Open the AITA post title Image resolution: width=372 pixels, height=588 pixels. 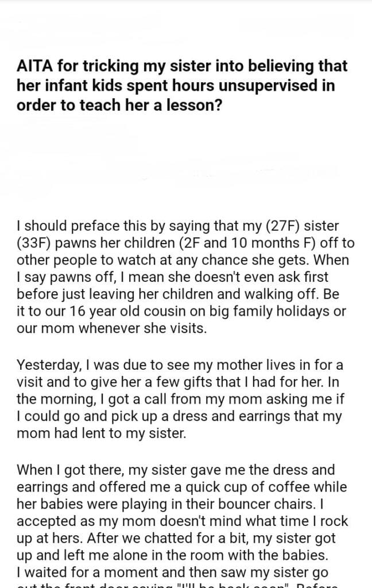click(182, 82)
